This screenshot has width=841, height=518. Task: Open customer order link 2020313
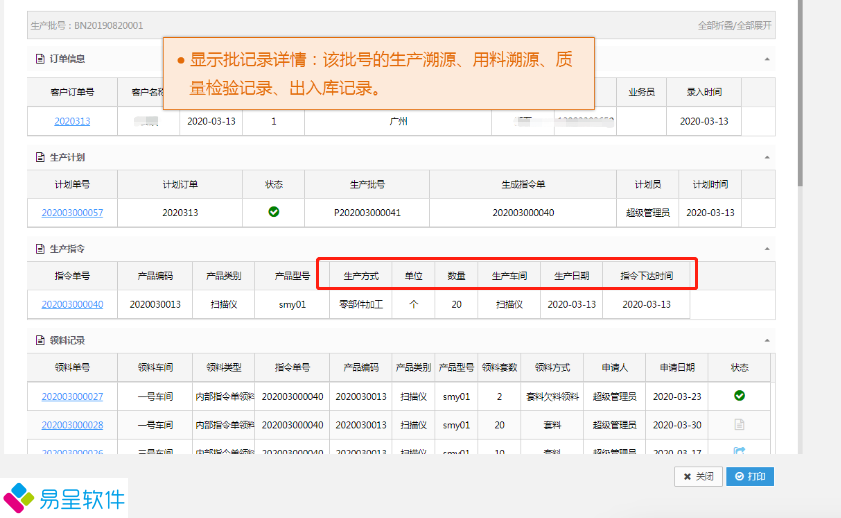tap(72, 122)
